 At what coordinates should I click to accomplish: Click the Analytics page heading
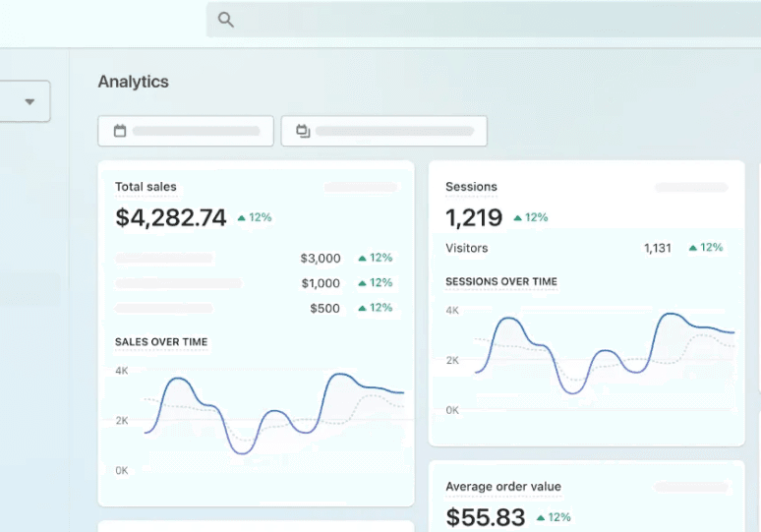133,82
